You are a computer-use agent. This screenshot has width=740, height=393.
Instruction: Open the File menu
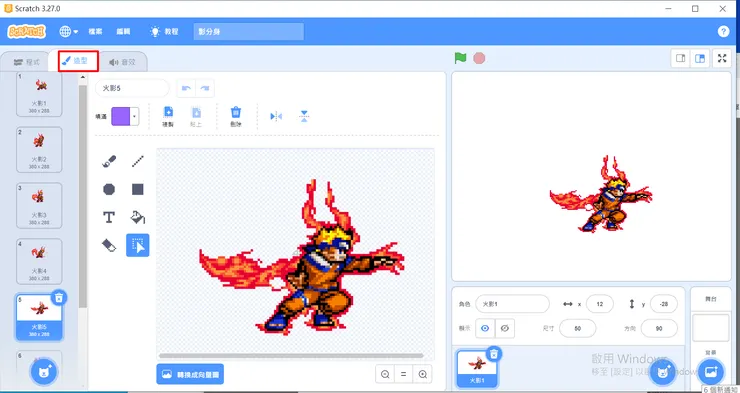tap(95, 32)
